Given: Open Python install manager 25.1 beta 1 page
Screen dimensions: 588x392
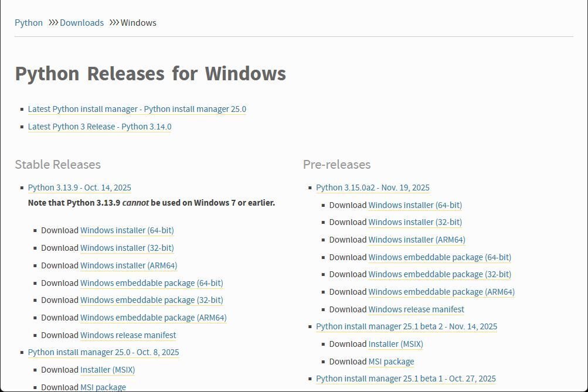Looking at the screenshot, I should [x=405, y=379].
